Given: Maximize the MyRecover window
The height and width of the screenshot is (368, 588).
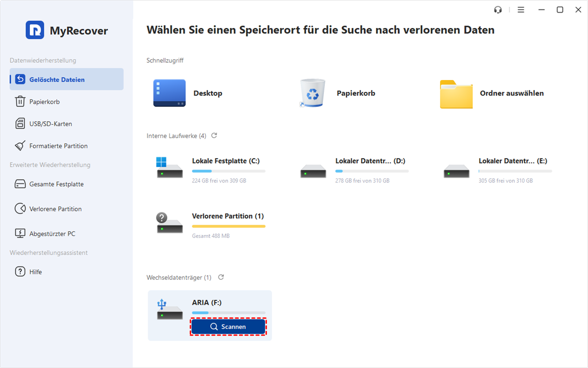Looking at the screenshot, I should (x=560, y=10).
